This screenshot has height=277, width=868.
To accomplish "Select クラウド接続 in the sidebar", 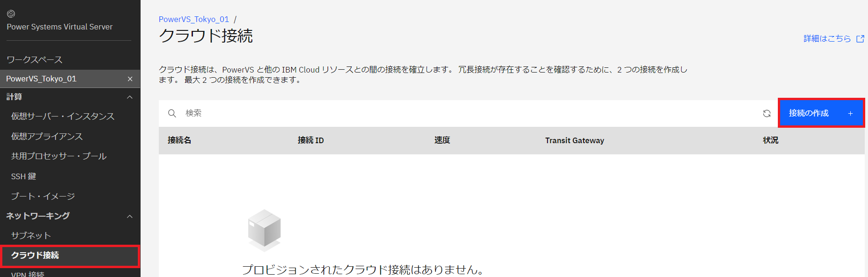I will pyautogui.click(x=35, y=255).
